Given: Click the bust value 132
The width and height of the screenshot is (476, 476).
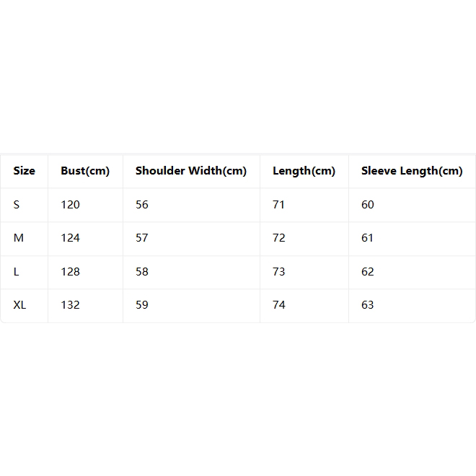Looking at the screenshot, I should (71, 305).
